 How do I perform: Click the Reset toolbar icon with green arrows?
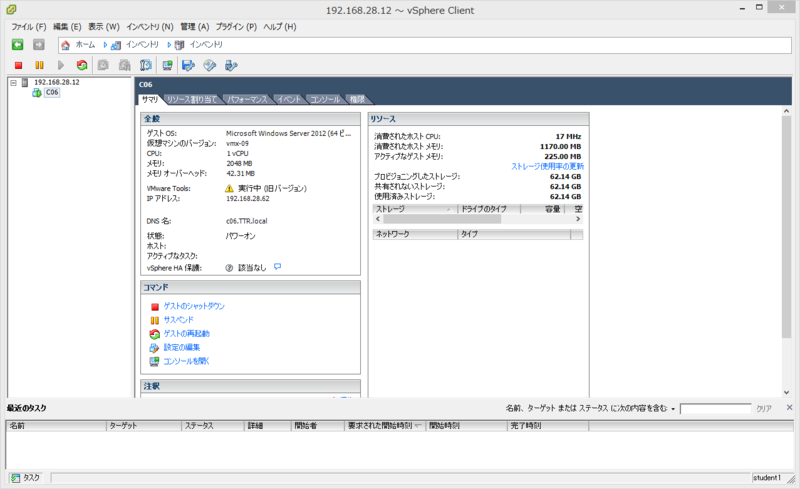coord(82,65)
